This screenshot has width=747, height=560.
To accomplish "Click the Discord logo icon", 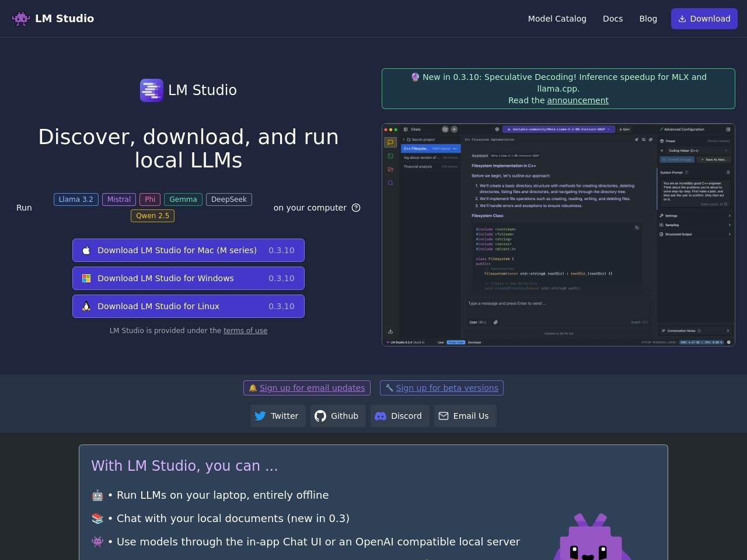I will click(381, 416).
